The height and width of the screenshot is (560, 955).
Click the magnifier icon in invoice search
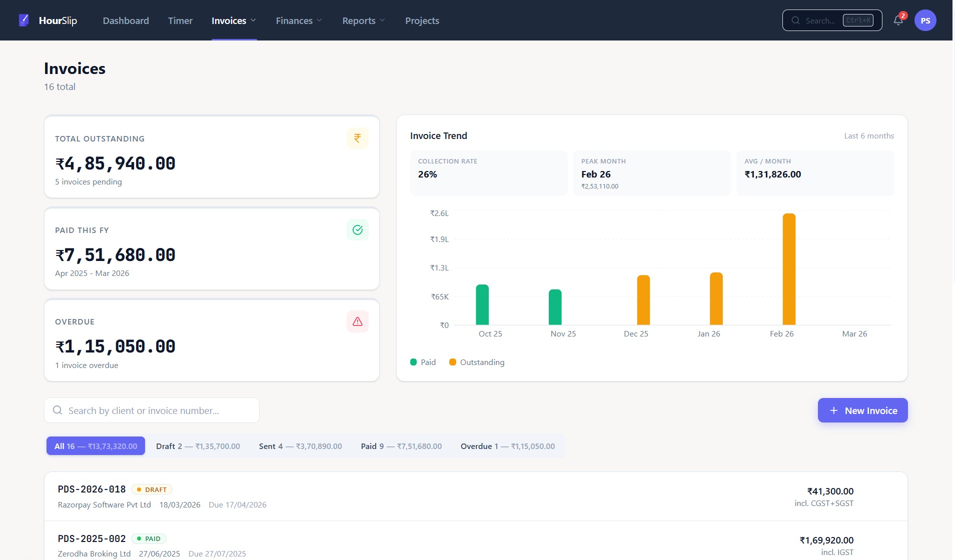click(58, 410)
